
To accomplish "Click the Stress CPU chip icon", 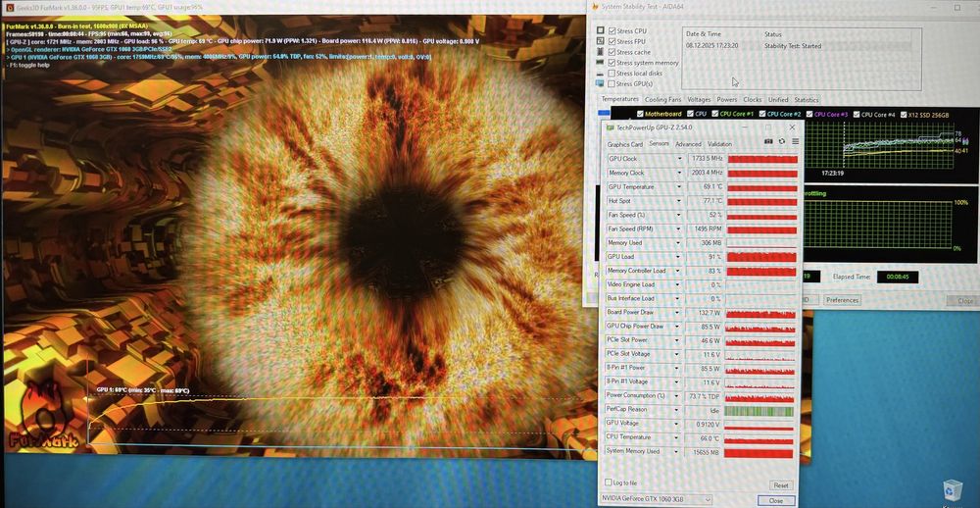I will (x=600, y=30).
